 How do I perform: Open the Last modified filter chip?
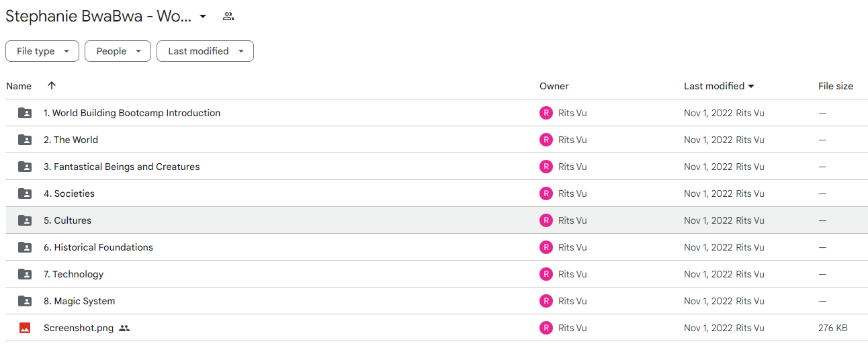pyautogui.click(x=205, y=51)
